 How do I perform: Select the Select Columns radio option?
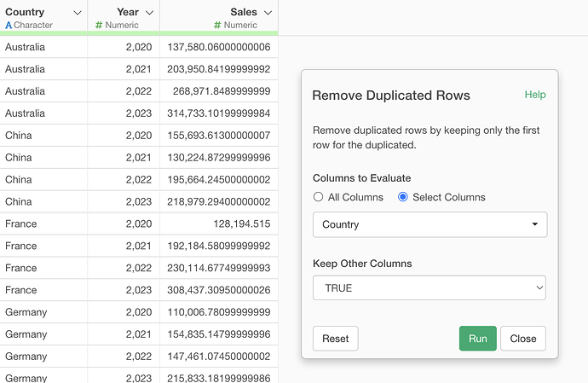click(x=403, y=197)
